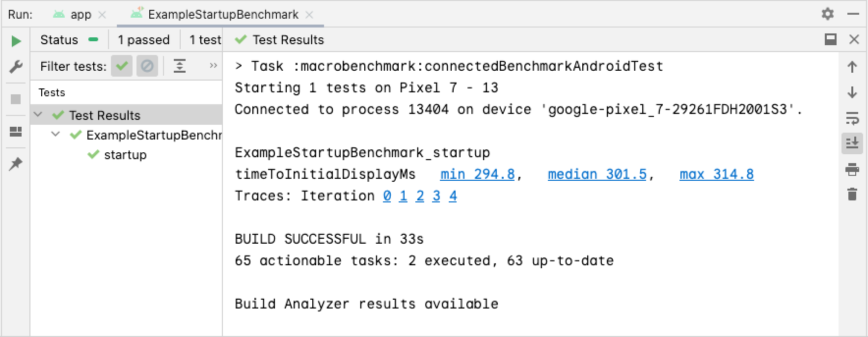868x337 pixels.
Task: Toggle scroll to end of output
Action: [x=852, y=143]
